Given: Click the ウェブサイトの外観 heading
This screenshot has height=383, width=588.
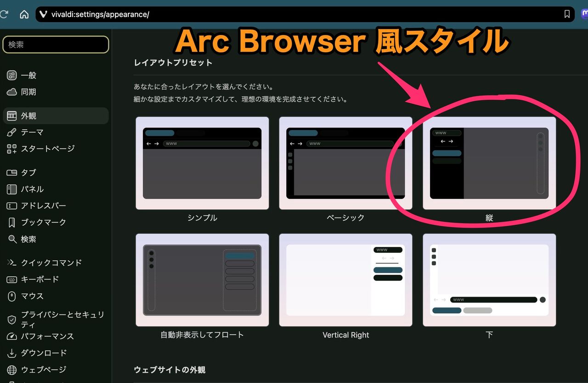Looking at the screenshot, I should coord(170,370).
